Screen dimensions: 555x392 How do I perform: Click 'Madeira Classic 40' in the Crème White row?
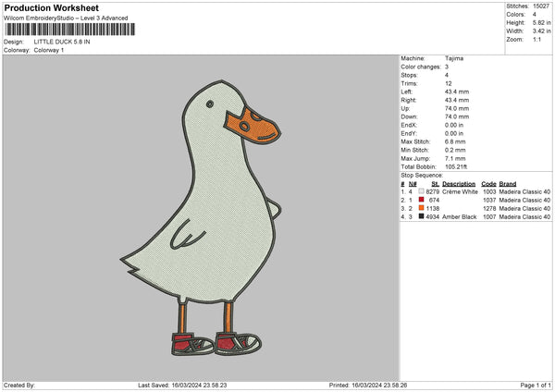click(x=524, y=191)
